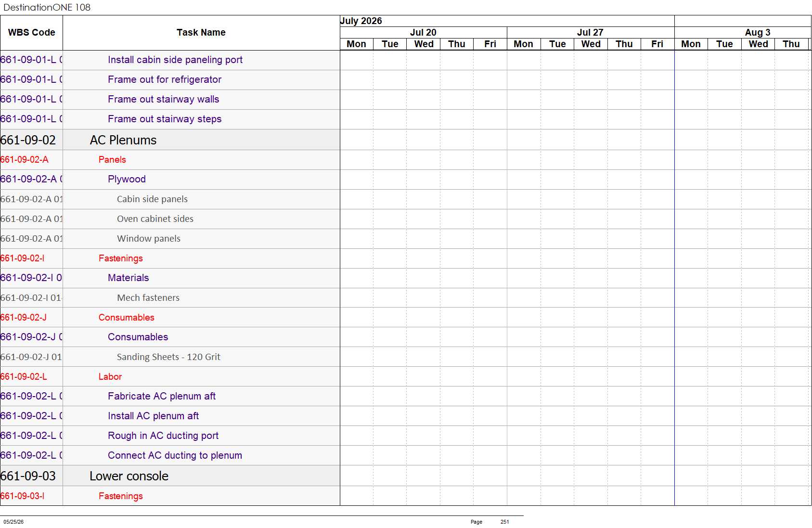Click the 'Plywood' task name
Screen dimensions: 812x528
[127, 179]
